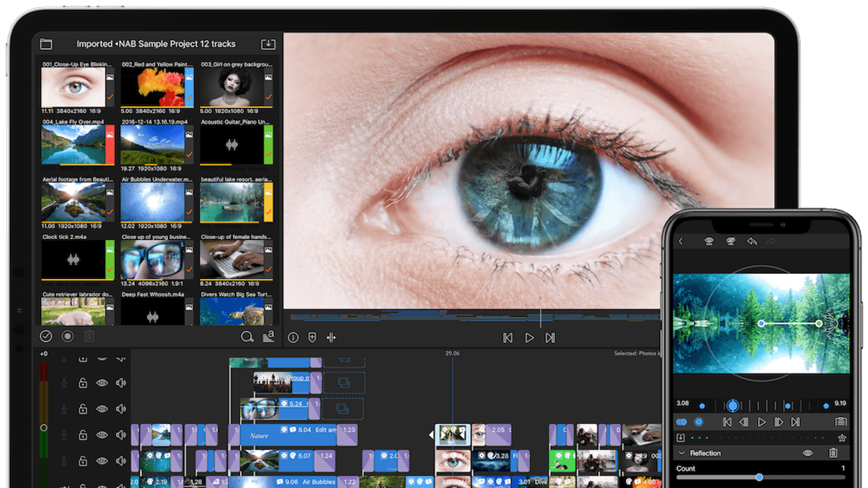The image size is (868, 488).
Task: Step one frame back on phone
Action: tap(744, 422)
